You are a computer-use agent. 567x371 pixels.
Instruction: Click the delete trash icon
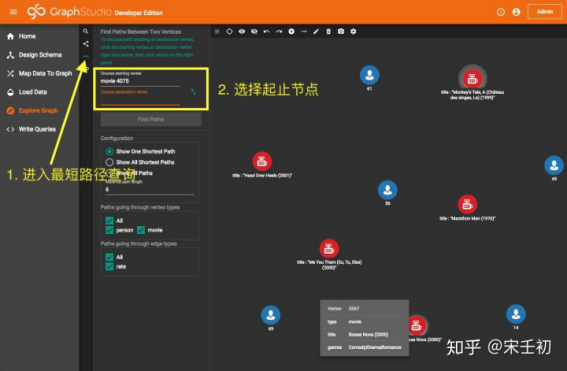pyautogui.click(x=328, y=31)
